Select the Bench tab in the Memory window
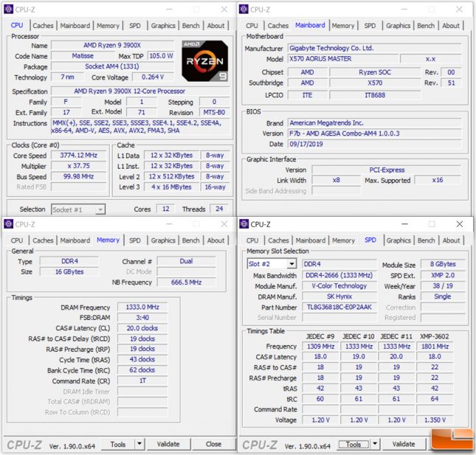Screen dimensions: 476x455 tap(190, 240)
